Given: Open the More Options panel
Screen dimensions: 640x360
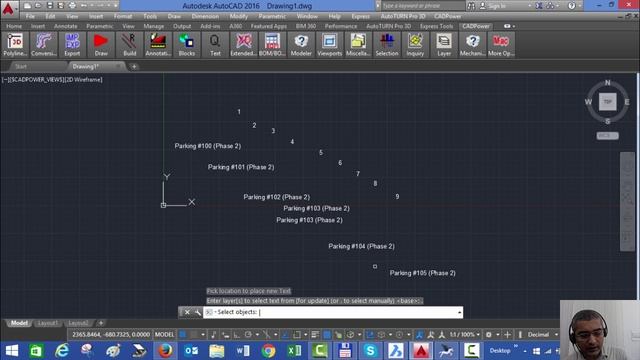Looking at the screenshot, I should pos(501,45).
